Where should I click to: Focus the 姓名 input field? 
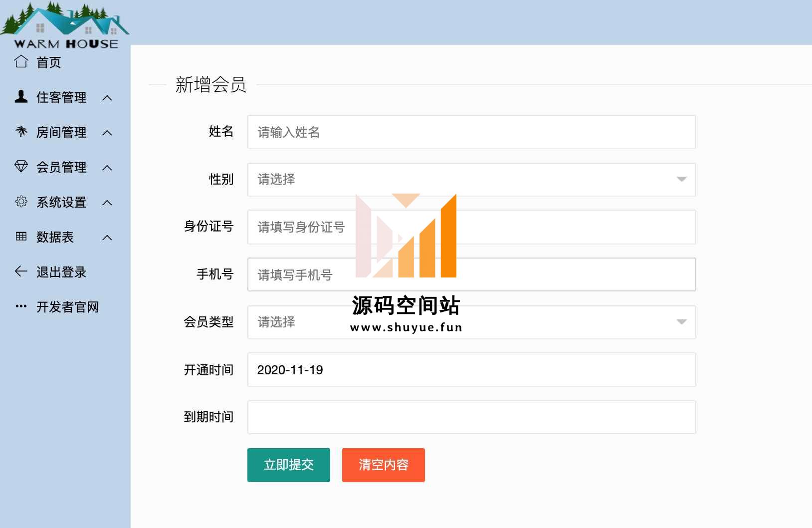471,132
